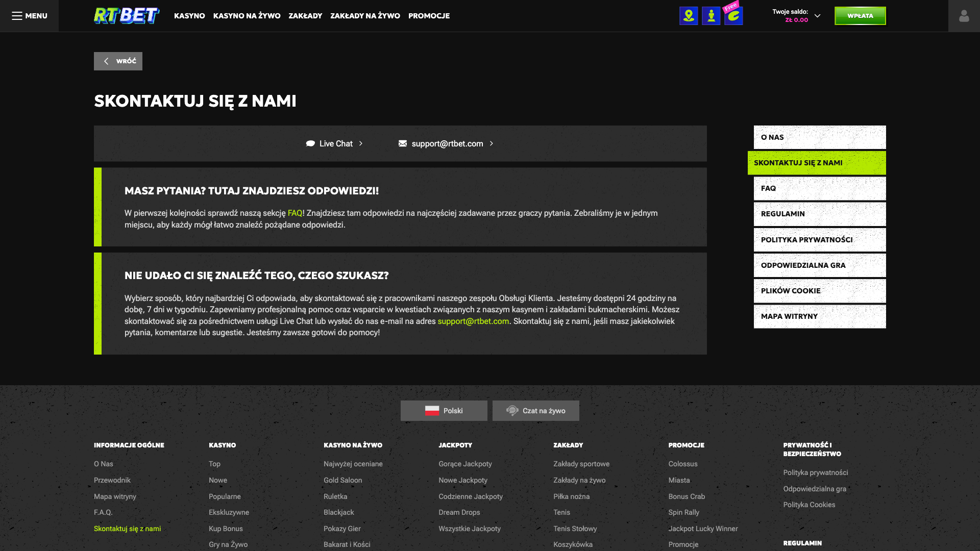
Task: Open footer link Przewodnik
Action: pos(112,480)
